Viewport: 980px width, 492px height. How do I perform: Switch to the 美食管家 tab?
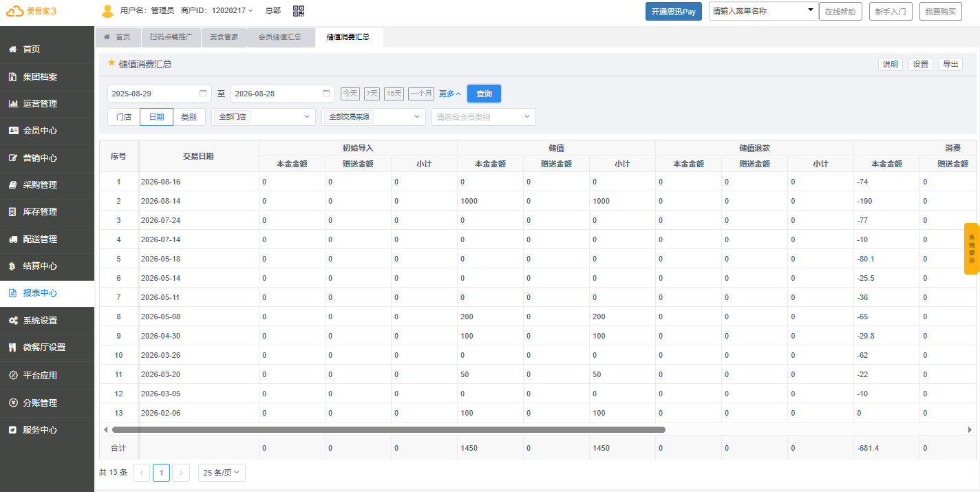(224, 37)
